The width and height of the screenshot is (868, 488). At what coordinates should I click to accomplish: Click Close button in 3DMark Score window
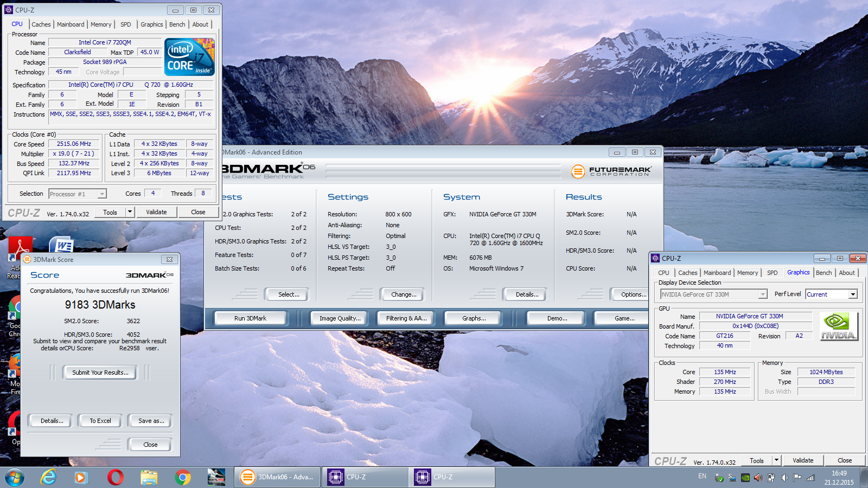150,445
